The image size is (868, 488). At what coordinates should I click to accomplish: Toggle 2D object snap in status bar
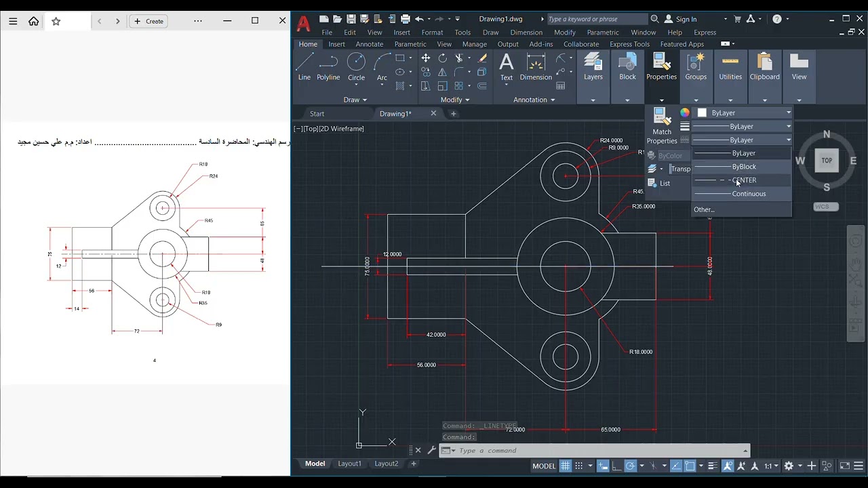pyautogui.click(x=690, y=466)
